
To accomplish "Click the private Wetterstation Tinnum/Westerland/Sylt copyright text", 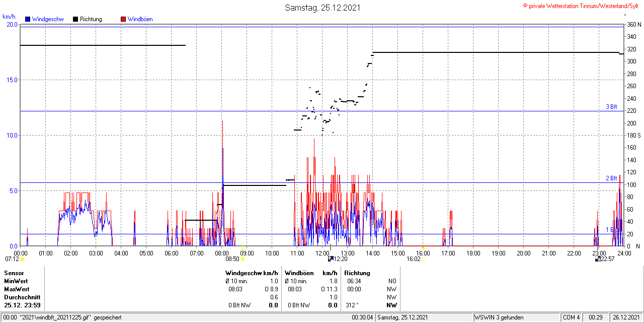I will 581,6.
